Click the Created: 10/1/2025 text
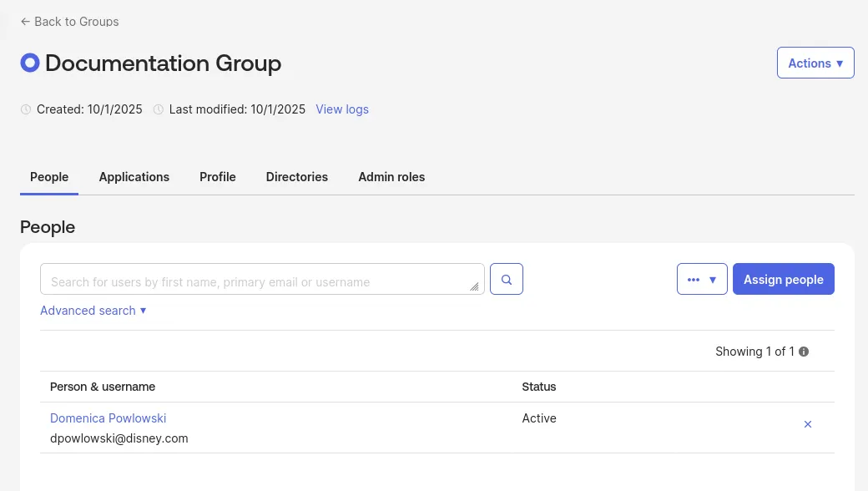868x491 pixels. click(x=89, y=109)
